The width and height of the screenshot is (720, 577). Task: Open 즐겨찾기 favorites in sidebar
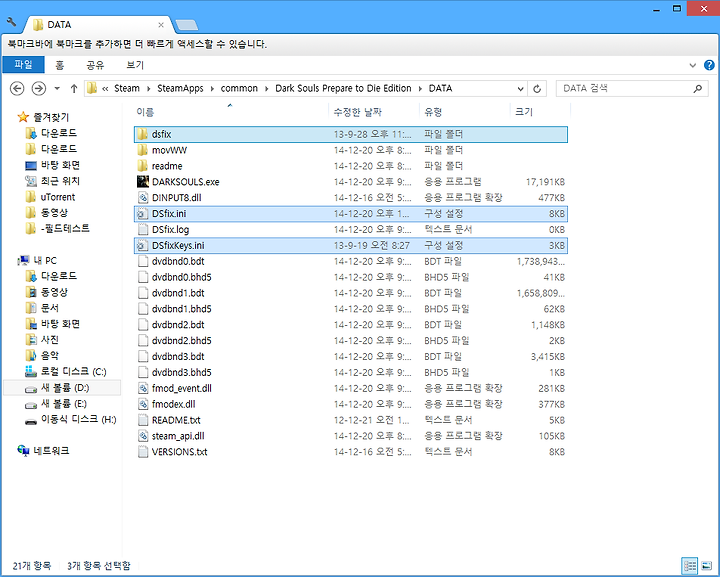tap(43, 117)
